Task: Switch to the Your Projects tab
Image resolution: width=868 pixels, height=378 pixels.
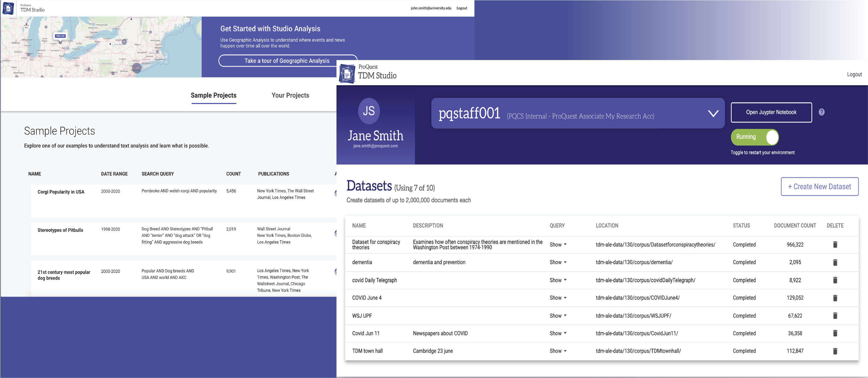Action: (x=290, y=95)
